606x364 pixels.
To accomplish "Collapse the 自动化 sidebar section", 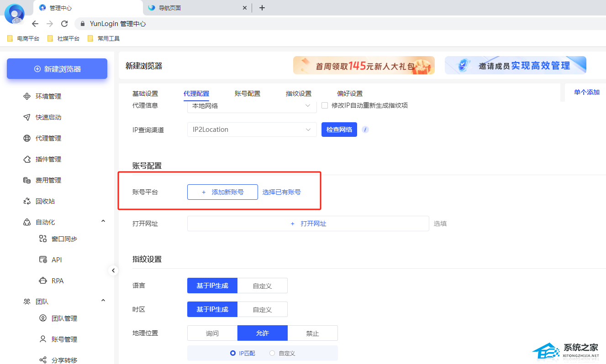I will click(103, 222).
